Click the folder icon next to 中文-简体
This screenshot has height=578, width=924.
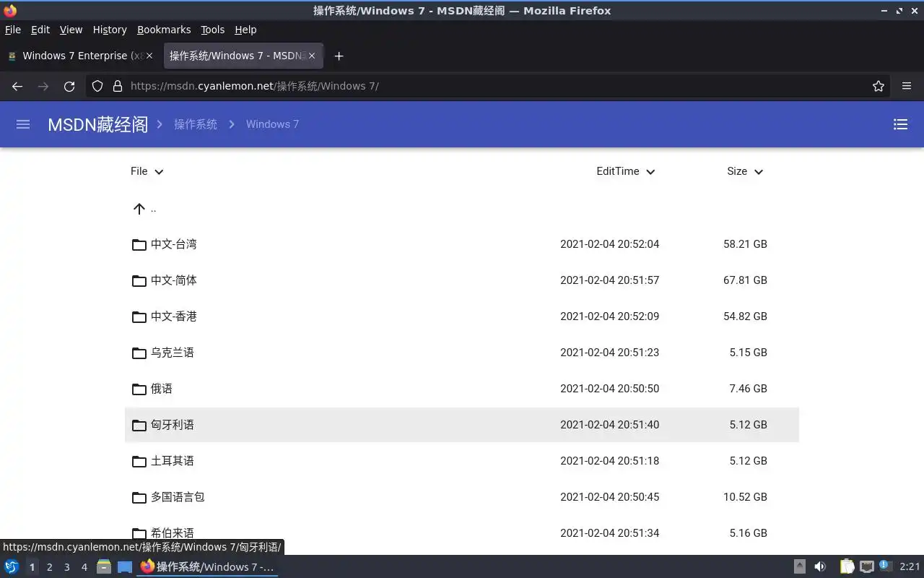[139, 280]
